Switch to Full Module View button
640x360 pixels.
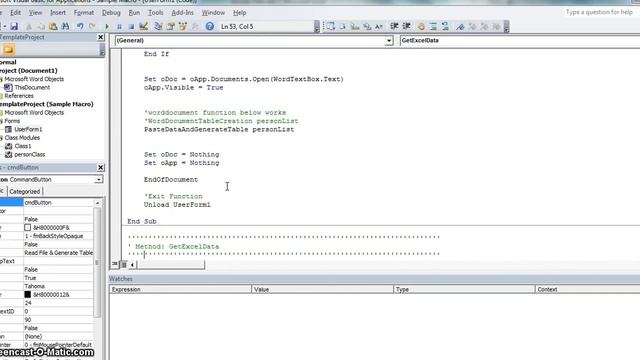click(x=124, y=264)
